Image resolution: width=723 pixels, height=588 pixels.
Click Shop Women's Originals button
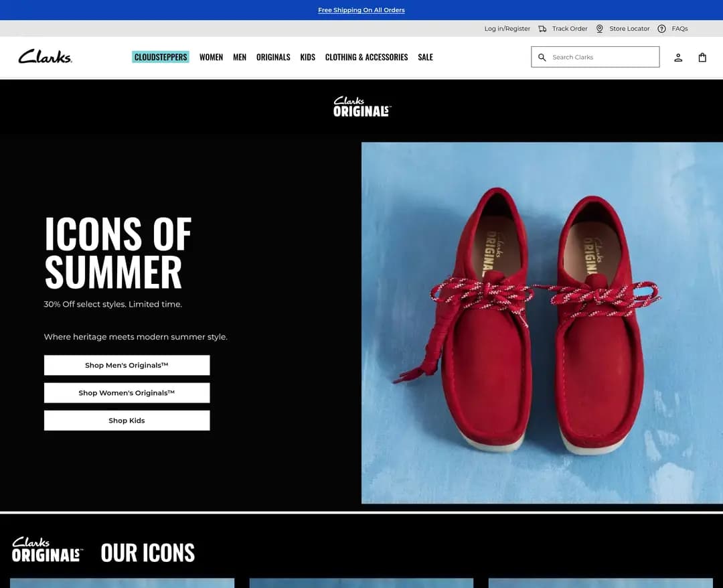point(127,393)
